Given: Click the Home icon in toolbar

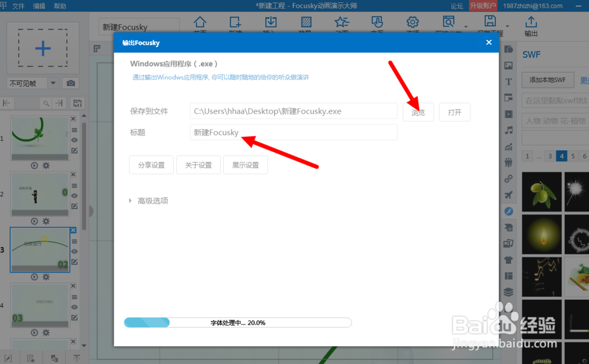Looking at the screenshot, I should (200, 22).
